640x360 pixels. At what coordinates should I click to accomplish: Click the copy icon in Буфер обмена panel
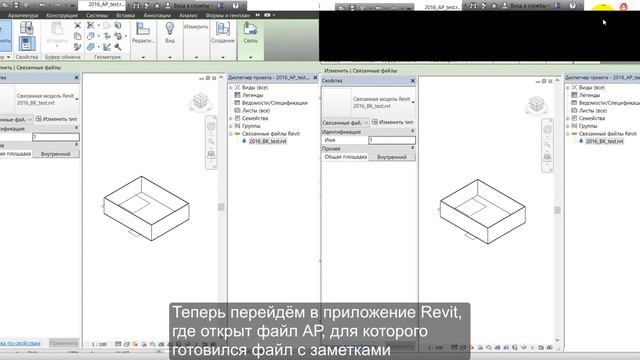click(78, 36)
